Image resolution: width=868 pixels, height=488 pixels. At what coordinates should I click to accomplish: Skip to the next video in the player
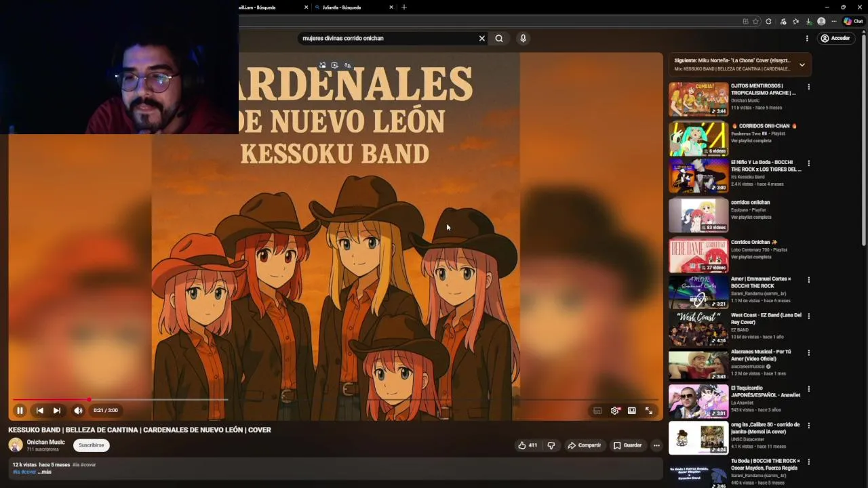click(x=57, y=410)
